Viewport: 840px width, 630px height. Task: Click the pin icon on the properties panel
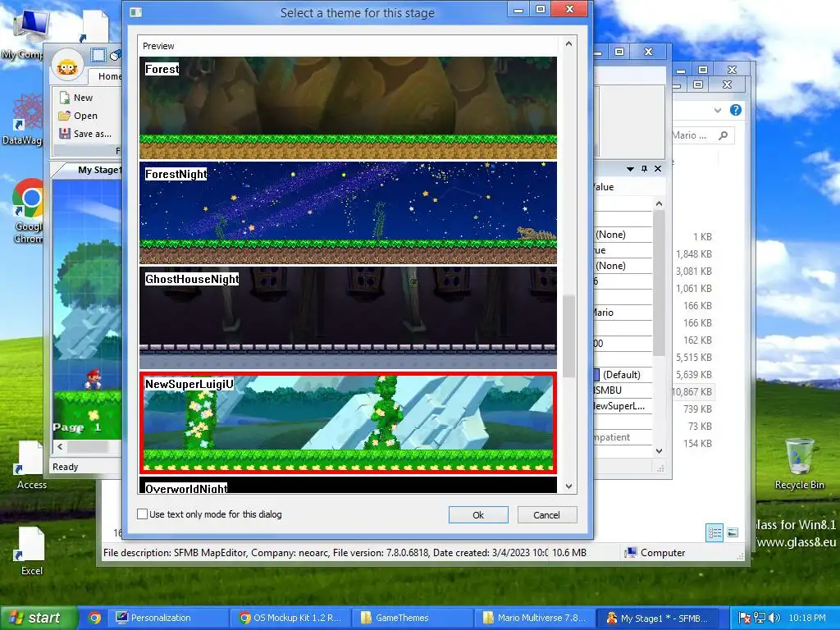(644, 169)
